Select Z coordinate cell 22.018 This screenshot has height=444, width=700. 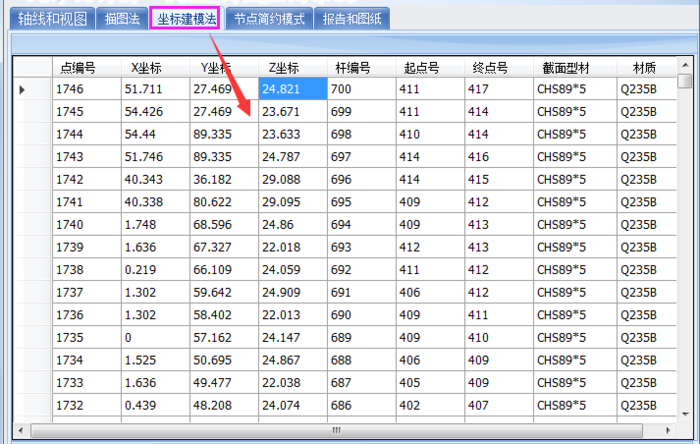coord(293,247)
